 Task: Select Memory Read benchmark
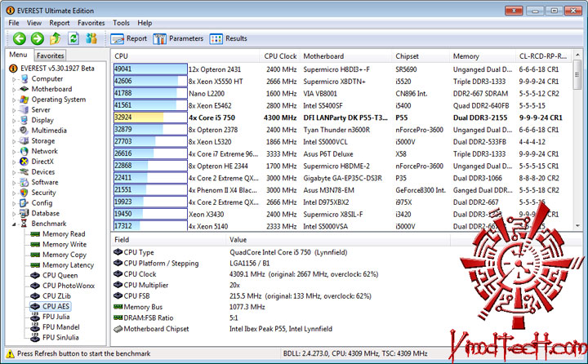point(64,234)
